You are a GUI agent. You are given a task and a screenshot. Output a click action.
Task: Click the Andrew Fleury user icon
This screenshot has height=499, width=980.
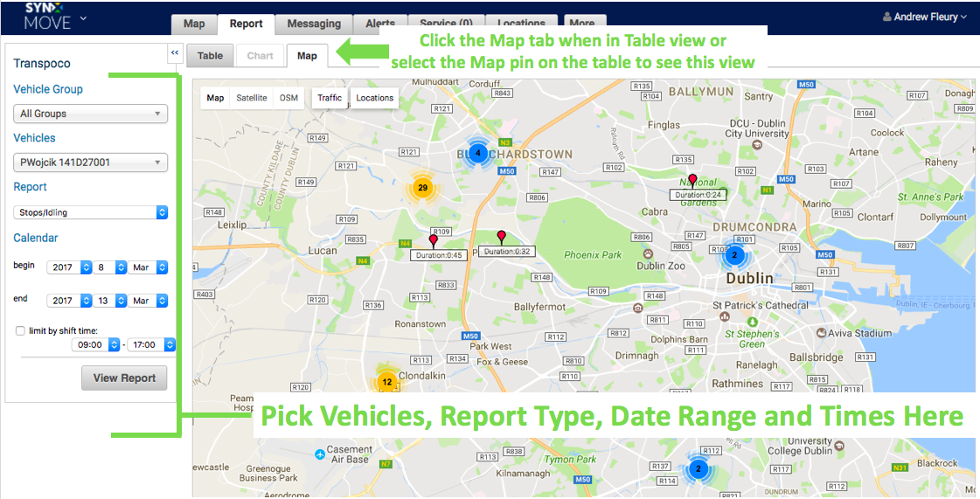coord(886,17)
